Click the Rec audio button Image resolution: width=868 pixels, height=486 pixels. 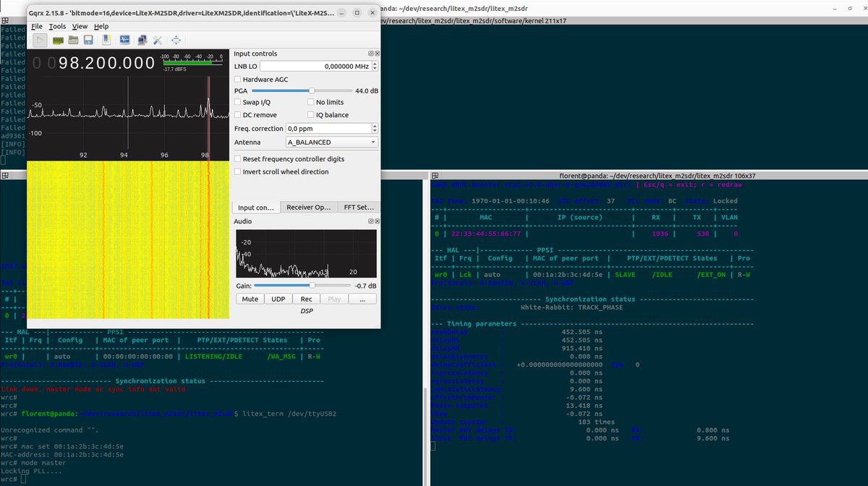(306, 299)
